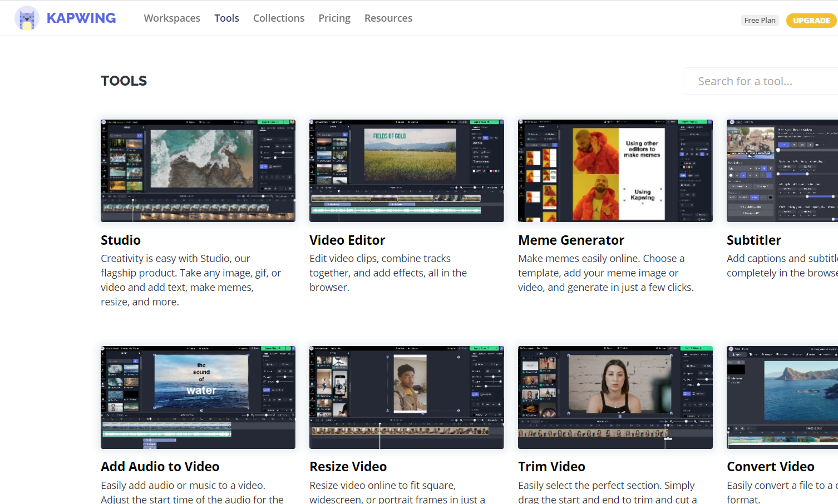Open the Resize Video thumbnail

pos(407,397)
